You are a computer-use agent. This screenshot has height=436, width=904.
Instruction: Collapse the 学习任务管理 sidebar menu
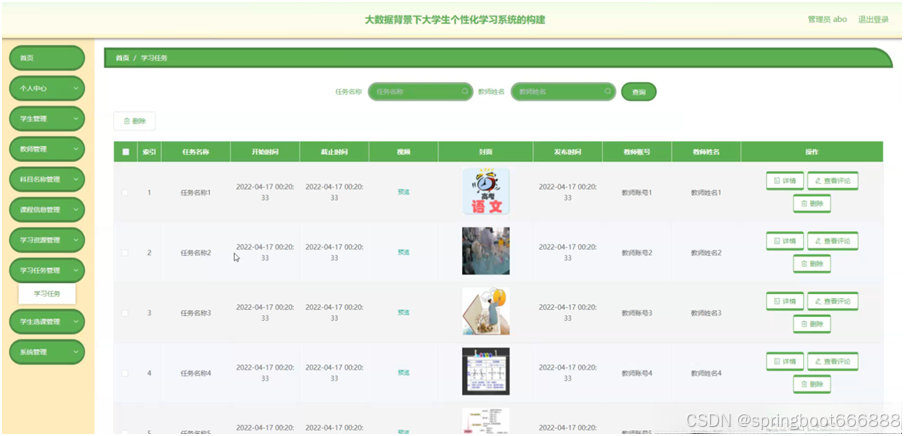47,270
